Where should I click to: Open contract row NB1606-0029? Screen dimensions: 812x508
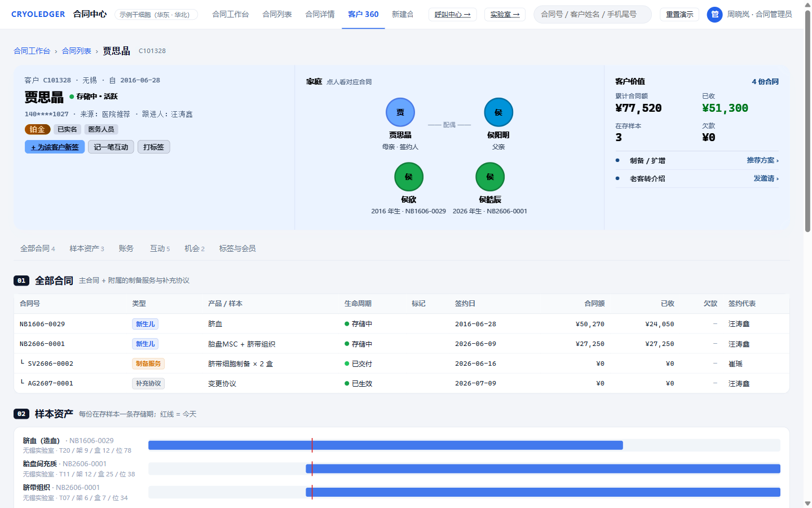pyautogui.click(x=401, y=324)
